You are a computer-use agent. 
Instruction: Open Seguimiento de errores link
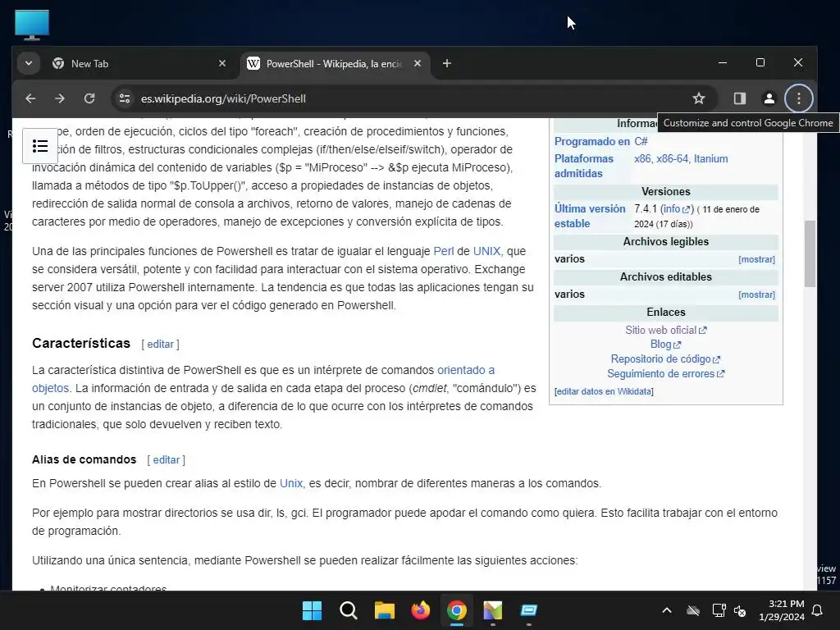pos(666,373)
